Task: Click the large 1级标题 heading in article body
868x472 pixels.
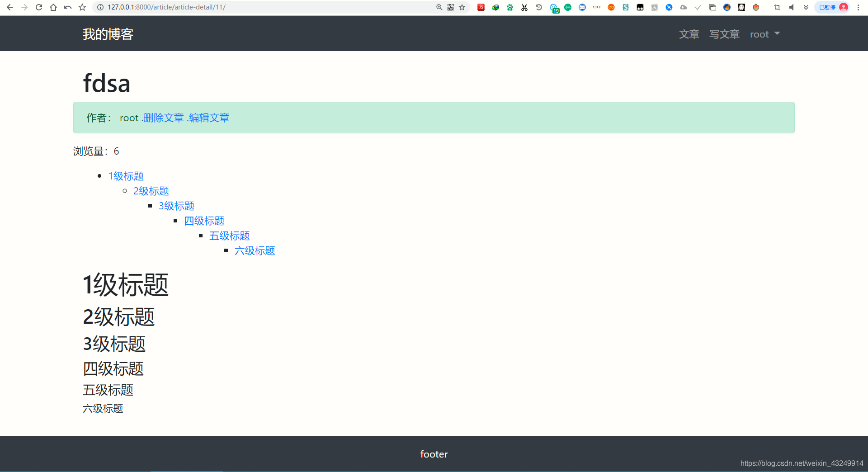Action: 126,285
